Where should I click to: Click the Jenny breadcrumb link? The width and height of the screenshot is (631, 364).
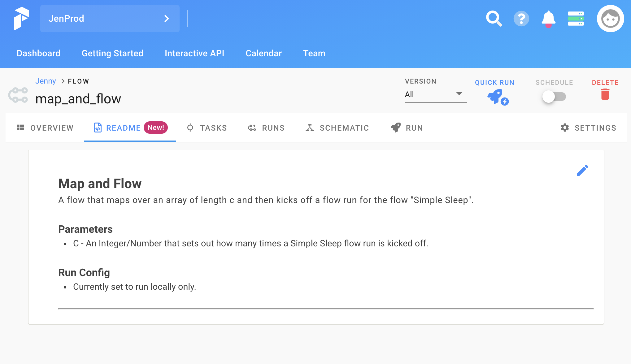point(46,81)
